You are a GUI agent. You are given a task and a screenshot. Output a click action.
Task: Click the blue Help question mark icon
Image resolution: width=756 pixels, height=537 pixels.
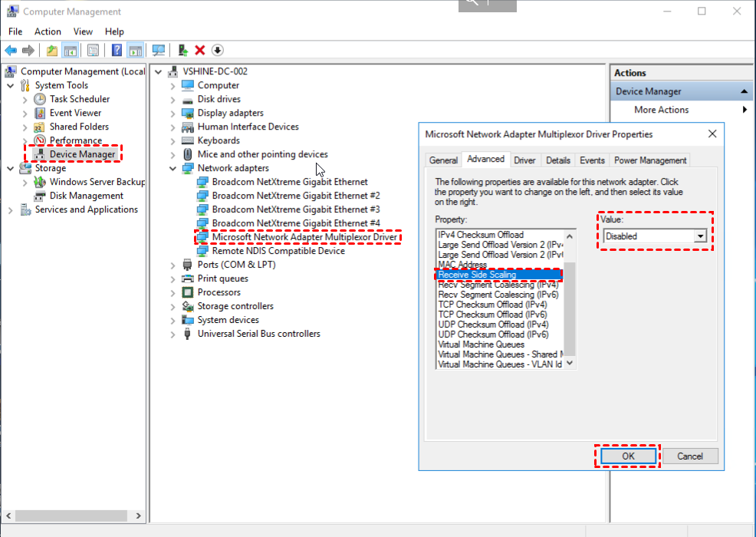(117, 51)
